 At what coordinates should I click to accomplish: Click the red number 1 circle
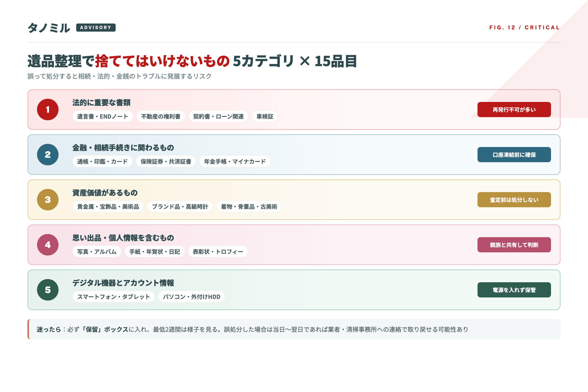[x=48, y=110]
